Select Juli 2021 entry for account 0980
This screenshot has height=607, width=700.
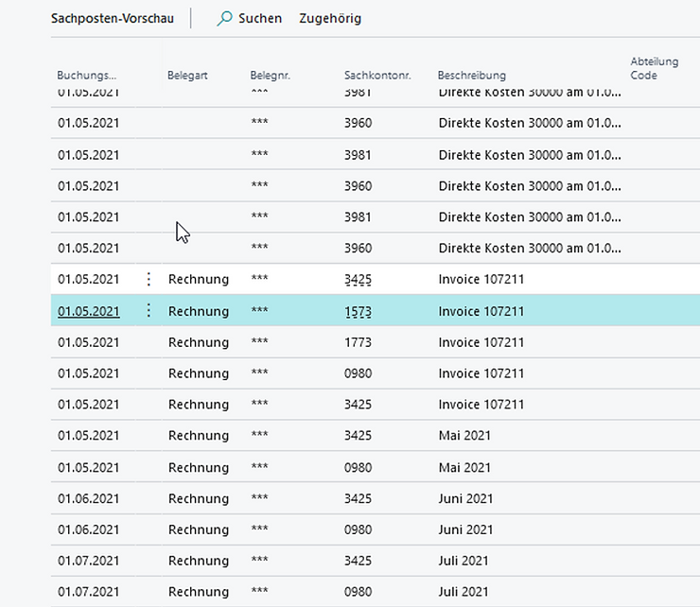[464, 592]
